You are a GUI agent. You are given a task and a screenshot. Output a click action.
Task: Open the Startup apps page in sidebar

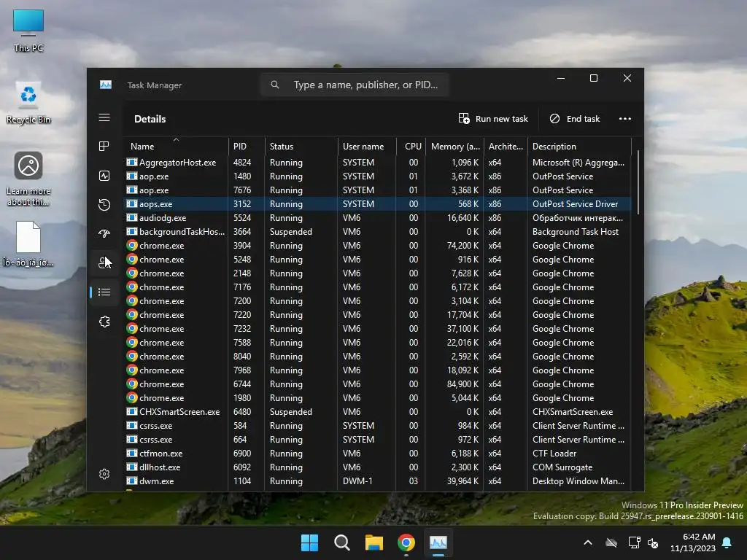pyautogui.click(x=104, y=233)
